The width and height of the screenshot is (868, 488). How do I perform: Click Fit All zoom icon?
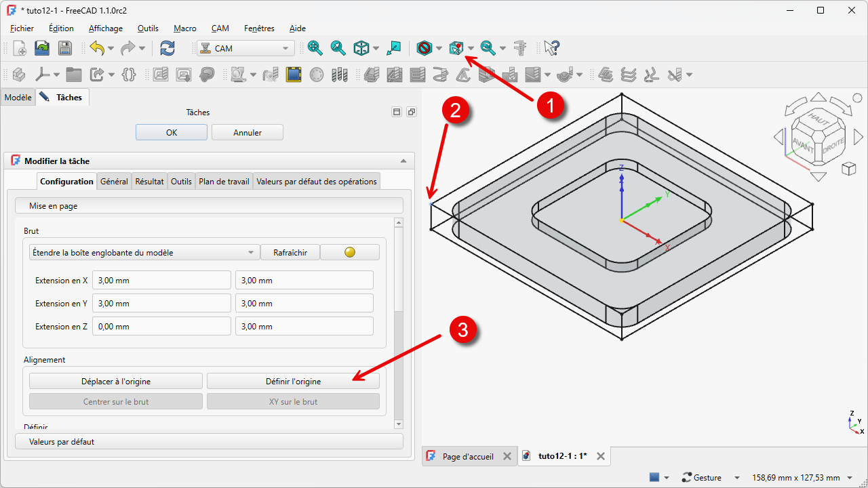click(315, 48)
